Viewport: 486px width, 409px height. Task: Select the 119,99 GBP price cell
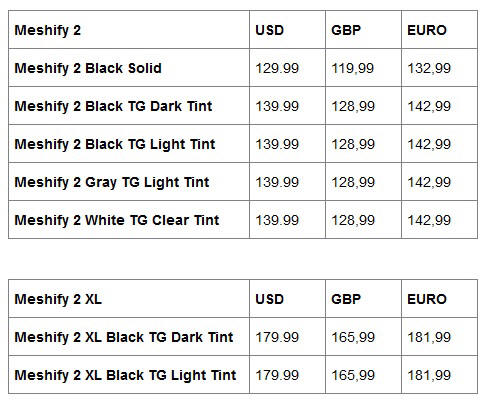pos(363,68)
